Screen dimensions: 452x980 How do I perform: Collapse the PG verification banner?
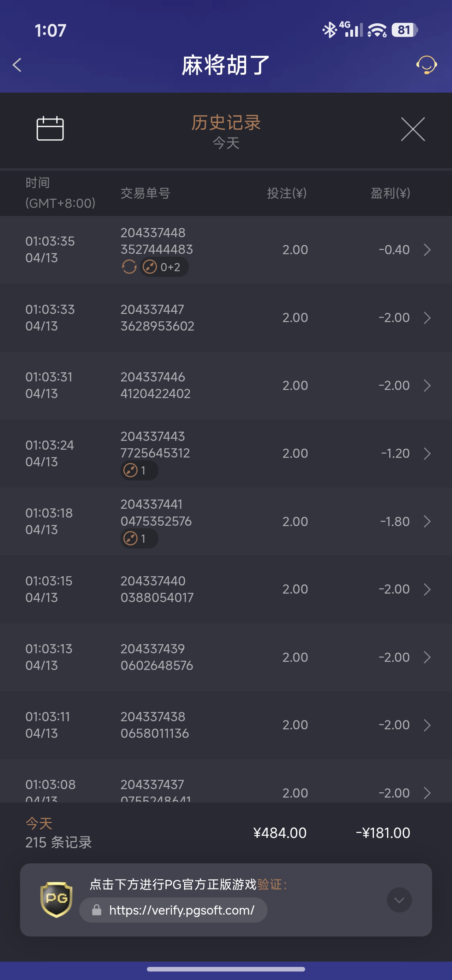pos(399,900)
